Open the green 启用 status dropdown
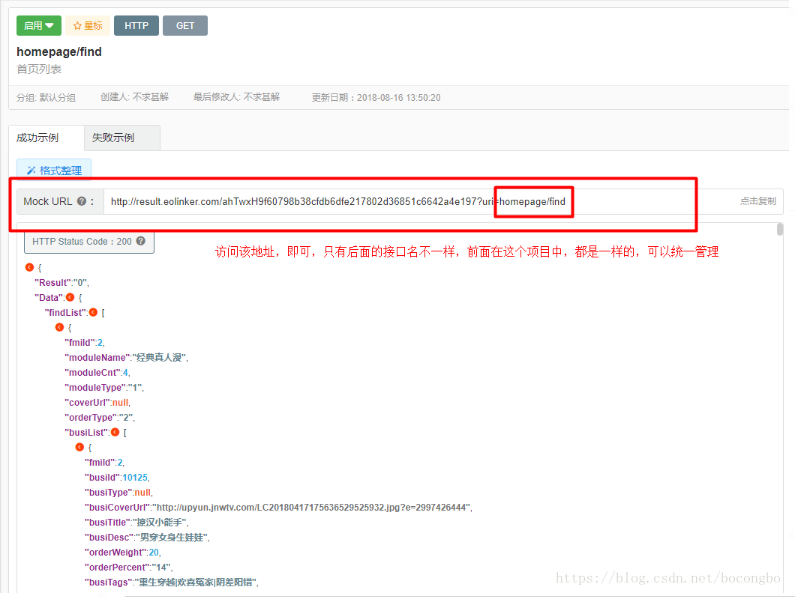The height and width of the screenshot is (597, 795). coord(39,25)
